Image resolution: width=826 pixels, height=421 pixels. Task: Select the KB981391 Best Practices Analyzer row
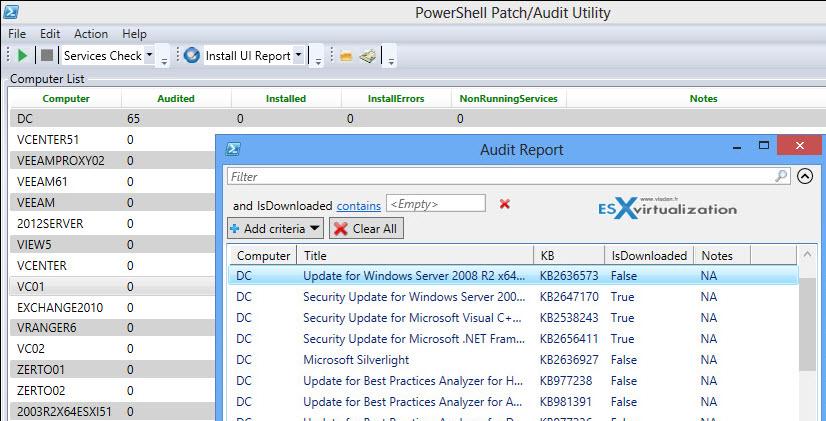[514, 402]
